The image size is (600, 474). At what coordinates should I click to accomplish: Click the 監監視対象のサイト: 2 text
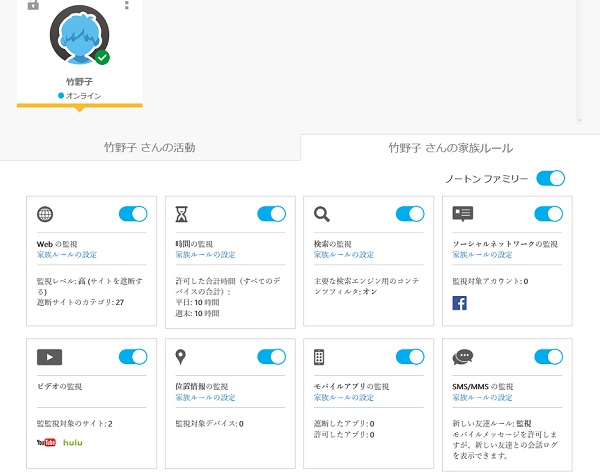[75, 424]
